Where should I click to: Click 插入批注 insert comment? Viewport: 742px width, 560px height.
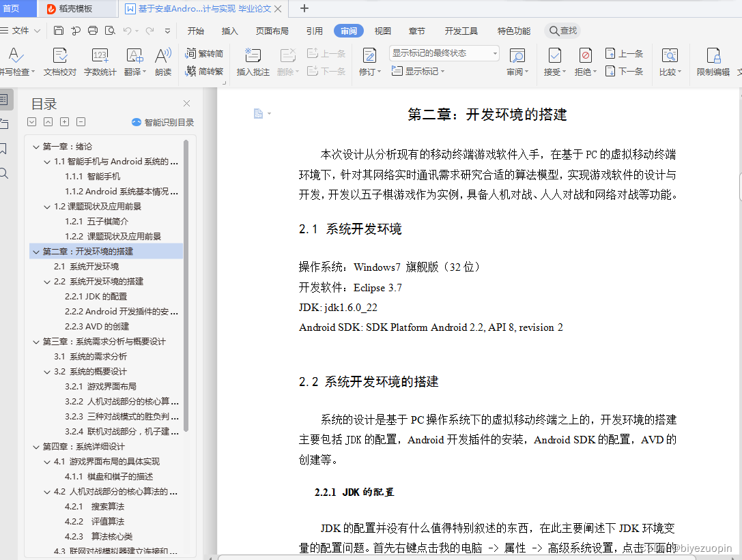[253, 62]
